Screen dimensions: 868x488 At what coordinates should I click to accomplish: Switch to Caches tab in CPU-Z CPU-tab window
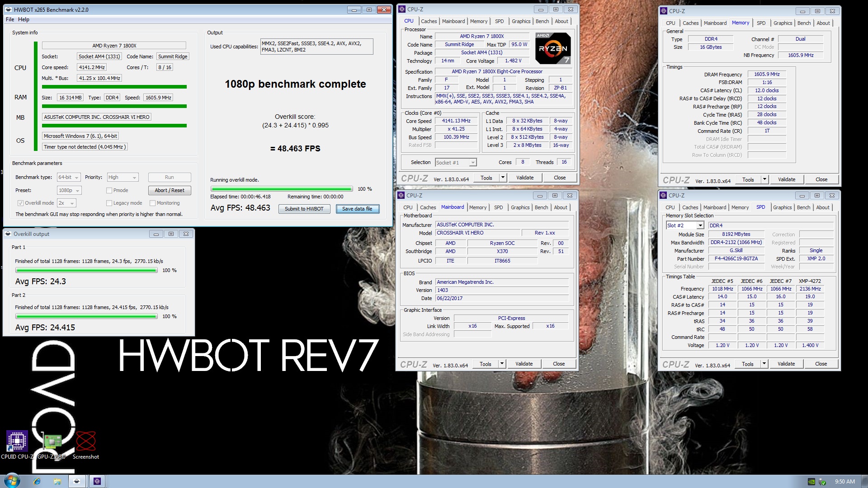pos(429,21)
